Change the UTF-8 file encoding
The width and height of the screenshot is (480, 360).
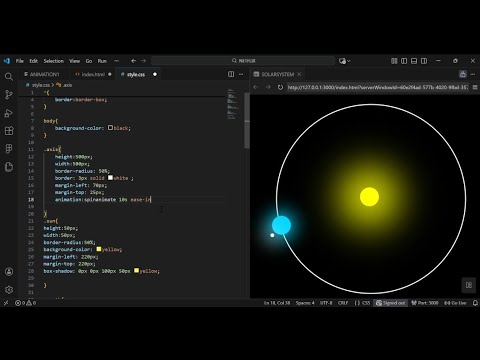(326, 303)
